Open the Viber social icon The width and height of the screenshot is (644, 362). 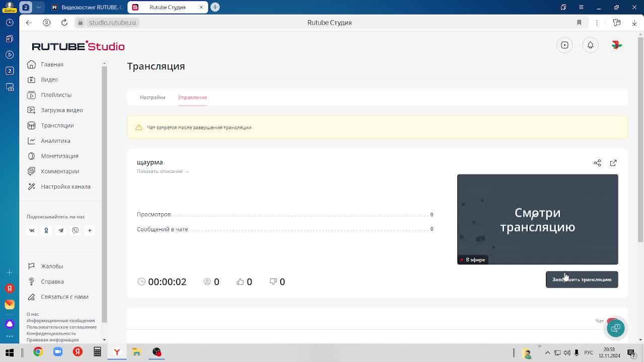tap(75, 230)
